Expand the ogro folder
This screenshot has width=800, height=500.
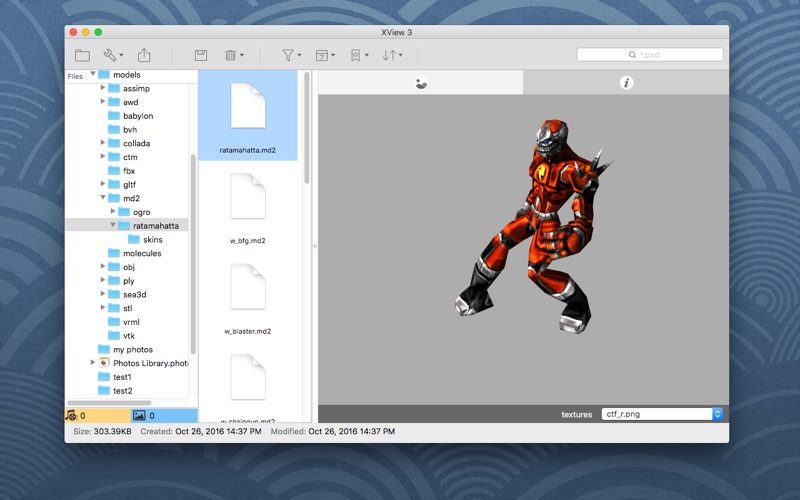pos(113,212)
